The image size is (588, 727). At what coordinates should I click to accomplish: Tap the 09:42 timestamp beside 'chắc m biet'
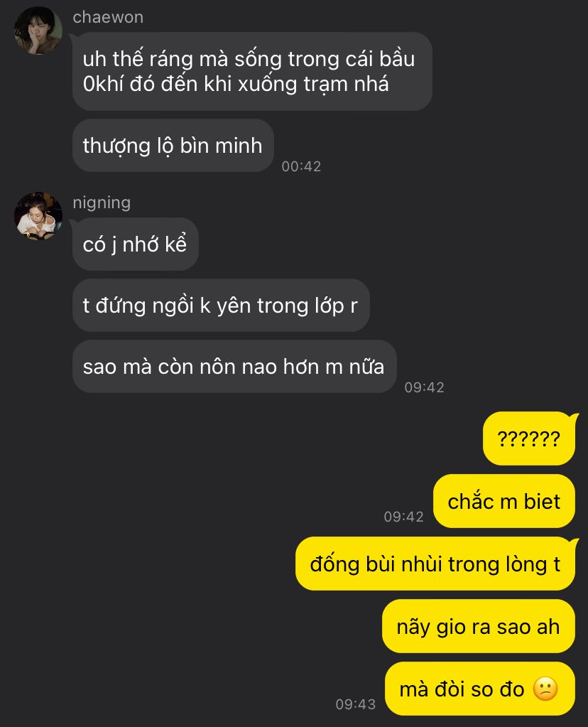coord(403,517)
